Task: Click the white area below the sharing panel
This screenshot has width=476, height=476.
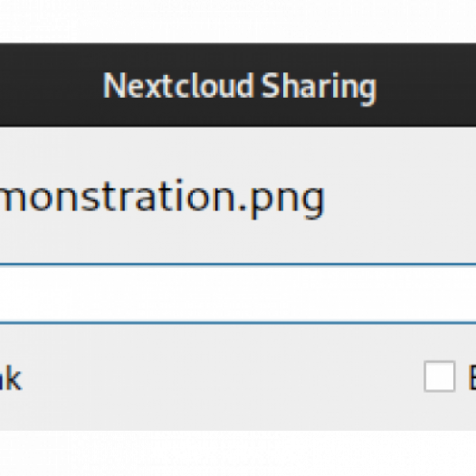Action: tap(238, 453)
